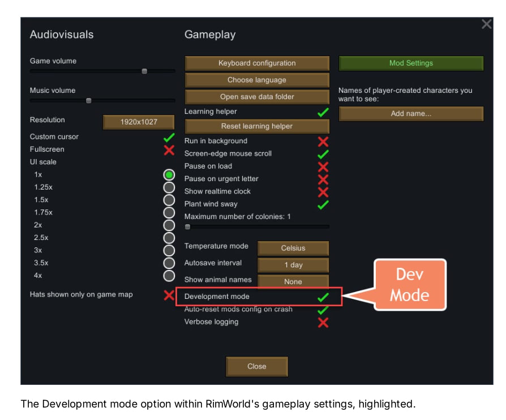Toggle Auto-reset mods config on crash
This screenshot has height=420, width=506.
(323, 310)
